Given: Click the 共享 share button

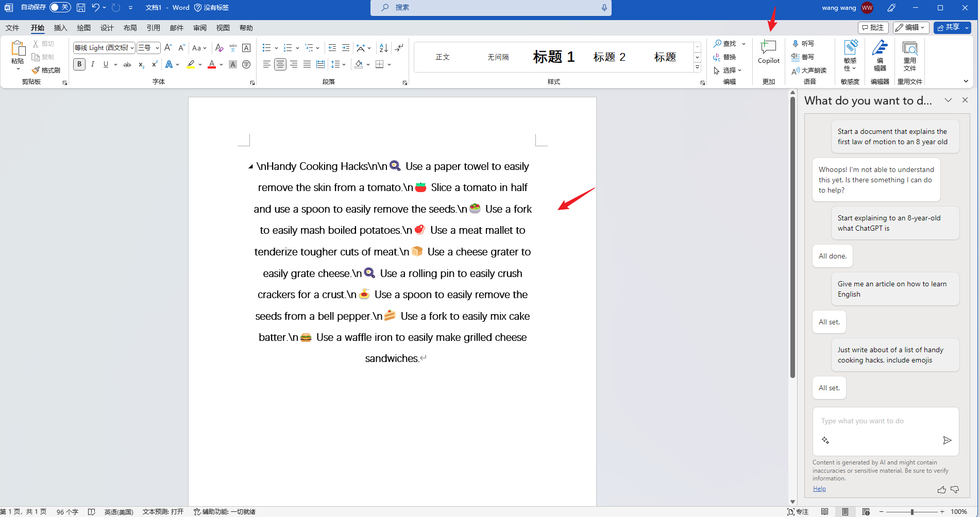Looking at the screenshot, I should point(948,27).
